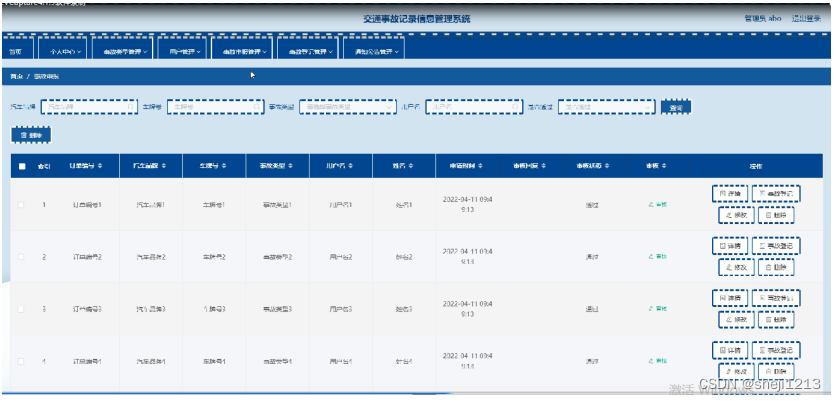Click into the 车牌号 filter input

tap(215, 107)
